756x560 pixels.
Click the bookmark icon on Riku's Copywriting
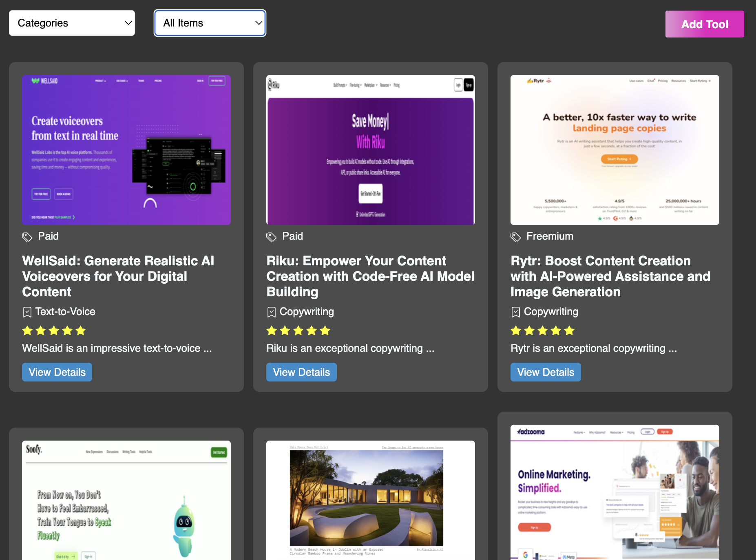(x=272, y=312)
